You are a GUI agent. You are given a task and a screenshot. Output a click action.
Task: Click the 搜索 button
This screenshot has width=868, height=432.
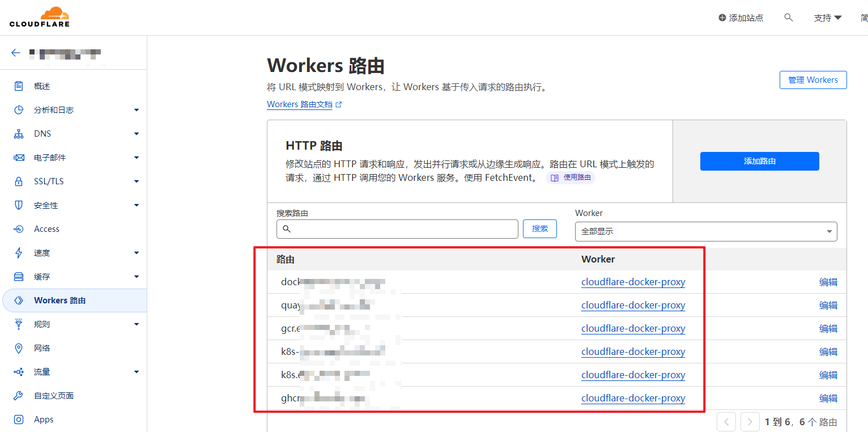click(540, 229)
